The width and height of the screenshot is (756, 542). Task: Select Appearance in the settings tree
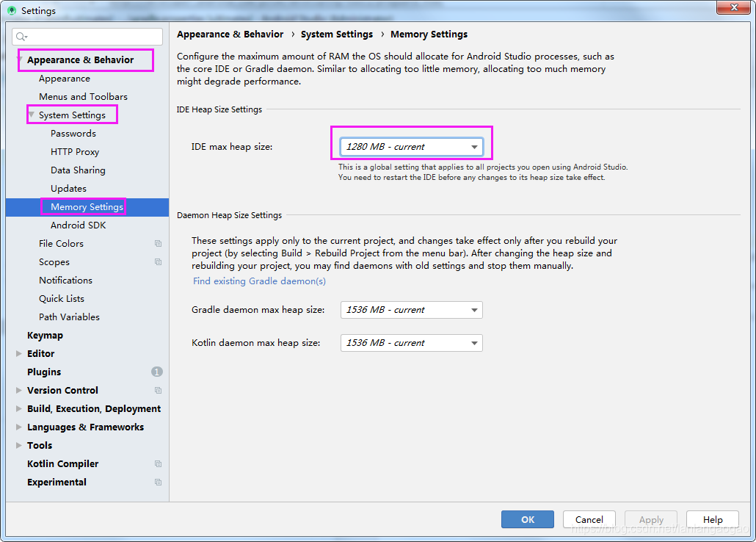(x=65, y=78)
